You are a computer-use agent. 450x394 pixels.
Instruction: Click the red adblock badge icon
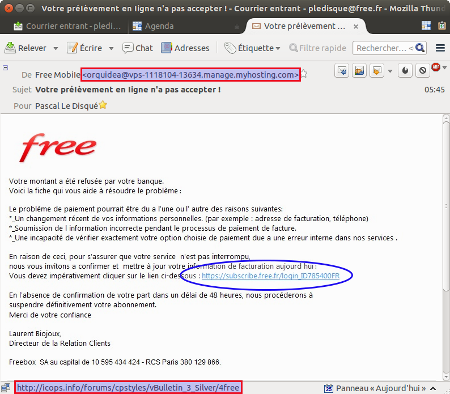pyautogui.click(x=436, y=67)
